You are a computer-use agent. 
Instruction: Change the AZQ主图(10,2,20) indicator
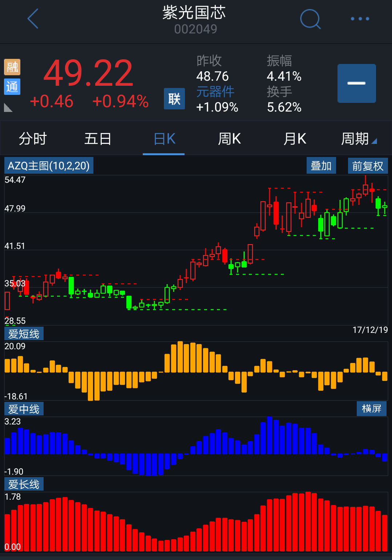(49, 166)
